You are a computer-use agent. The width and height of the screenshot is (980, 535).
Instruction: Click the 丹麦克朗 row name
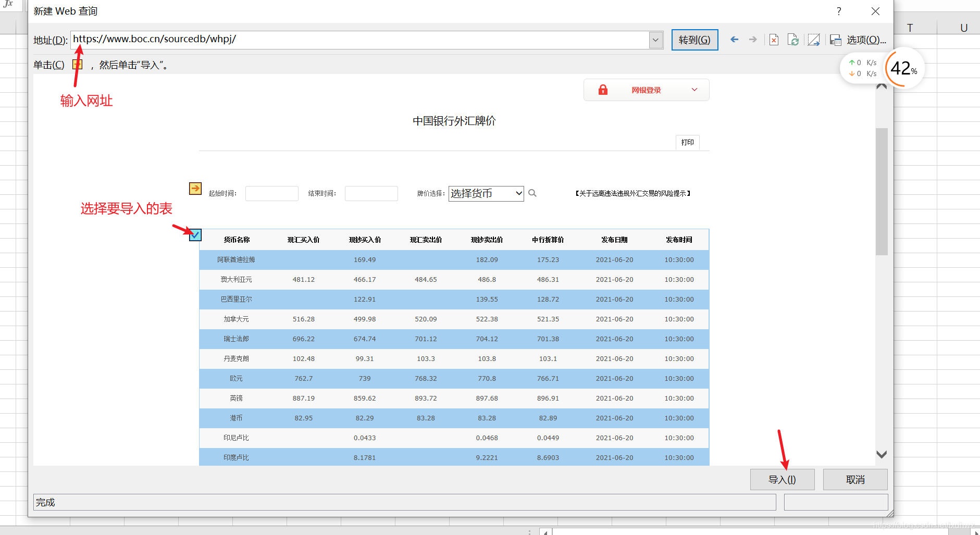[x=236, y=358]
